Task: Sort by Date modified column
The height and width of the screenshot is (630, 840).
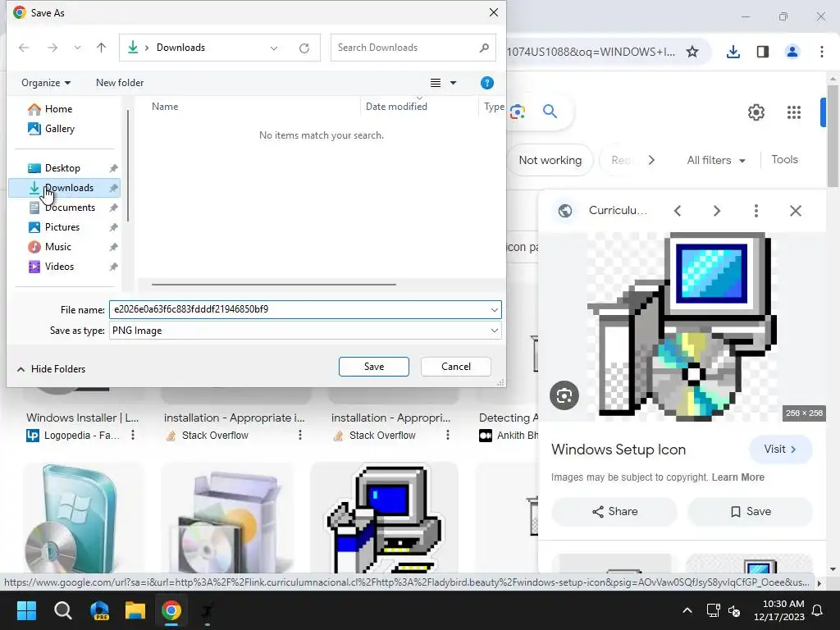Action: [396, 107]
